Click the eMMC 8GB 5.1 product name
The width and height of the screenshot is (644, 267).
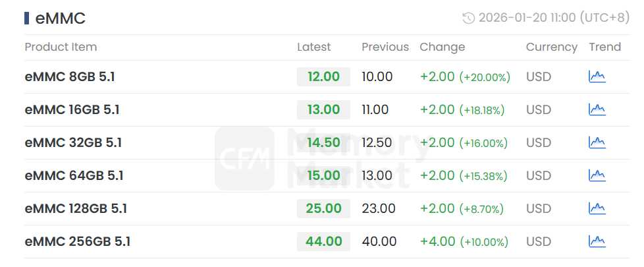70,76
